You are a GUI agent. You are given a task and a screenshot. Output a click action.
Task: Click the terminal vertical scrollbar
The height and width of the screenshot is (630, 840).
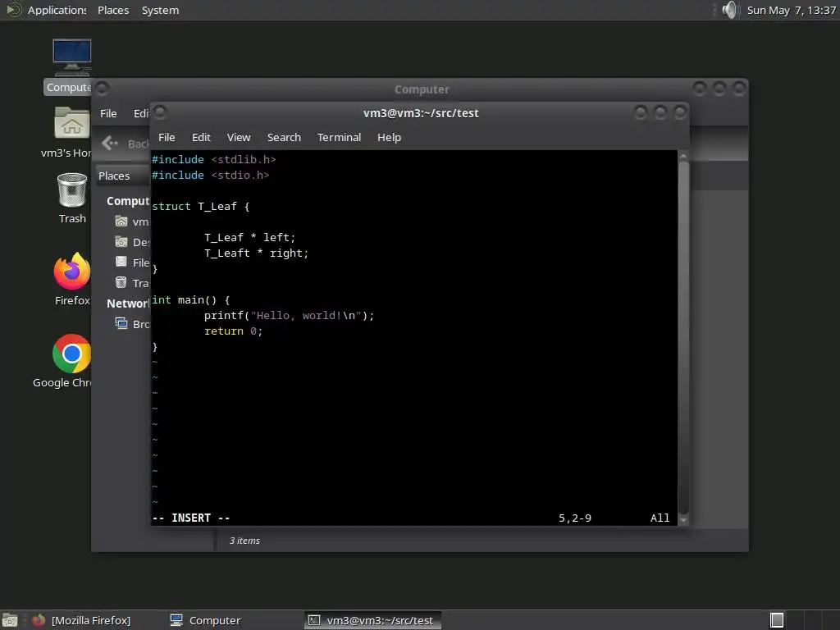[x=683, y=337]
